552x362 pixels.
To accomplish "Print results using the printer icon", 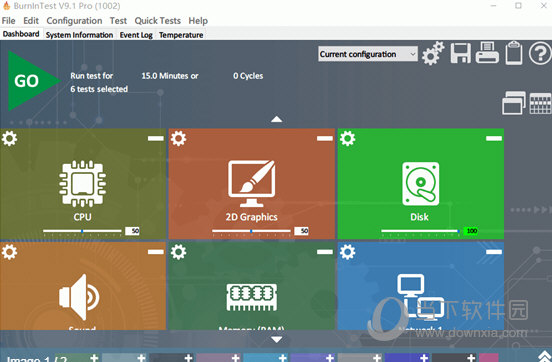I will 487,53.
